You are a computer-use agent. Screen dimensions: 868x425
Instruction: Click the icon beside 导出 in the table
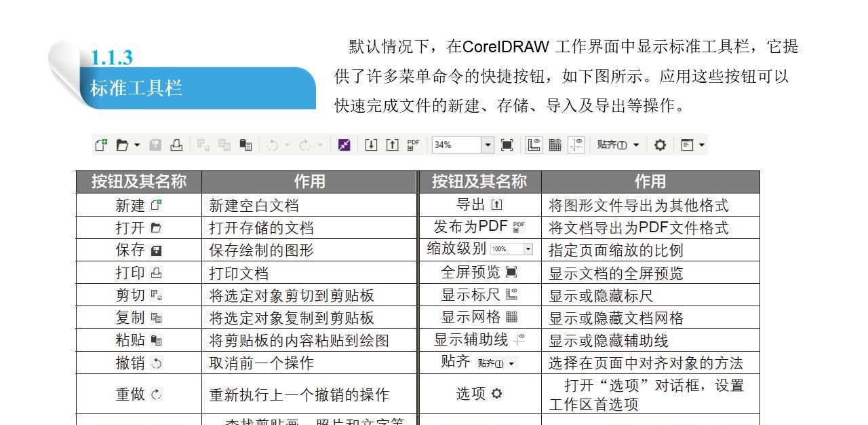coord(497,205)
